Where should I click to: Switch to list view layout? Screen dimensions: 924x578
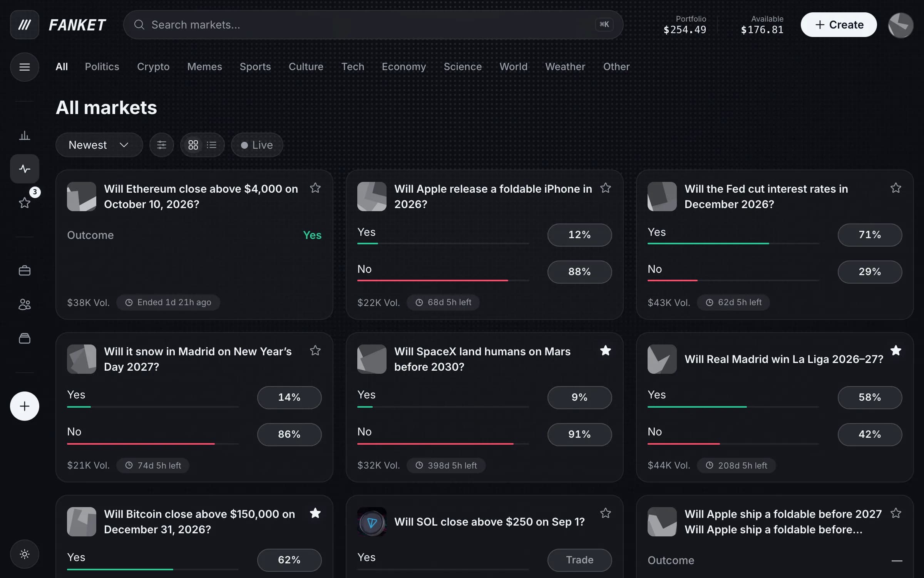211,145
